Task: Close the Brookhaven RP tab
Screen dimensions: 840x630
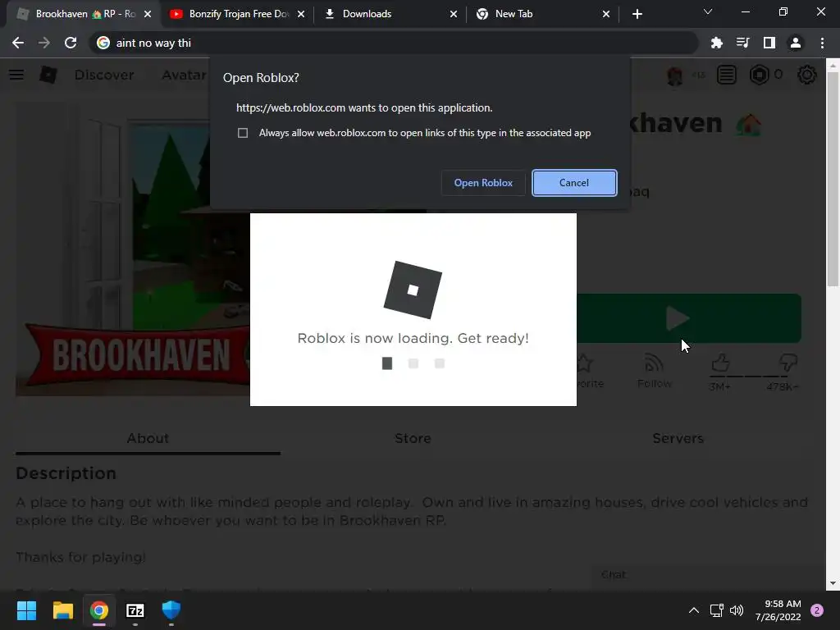Action: click(148, 14)
